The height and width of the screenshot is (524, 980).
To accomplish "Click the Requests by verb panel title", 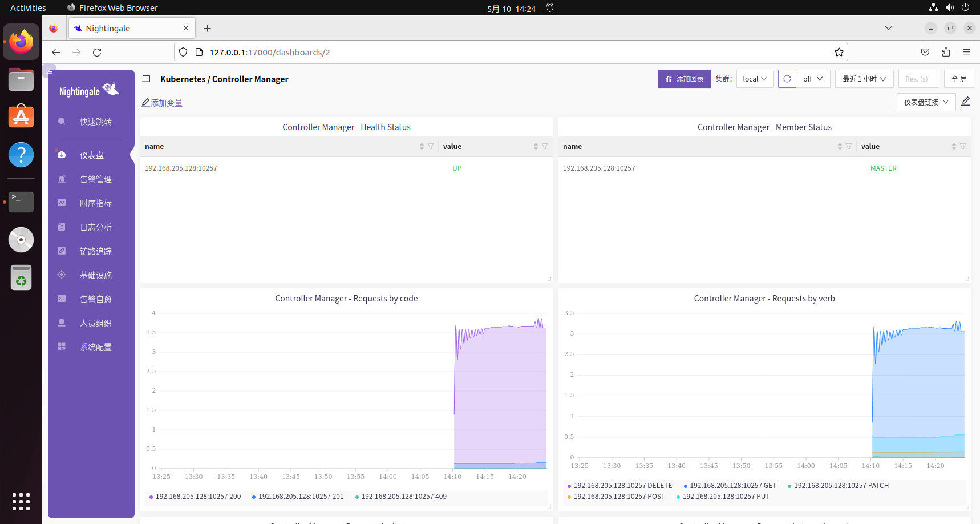I will pos(764,299).
